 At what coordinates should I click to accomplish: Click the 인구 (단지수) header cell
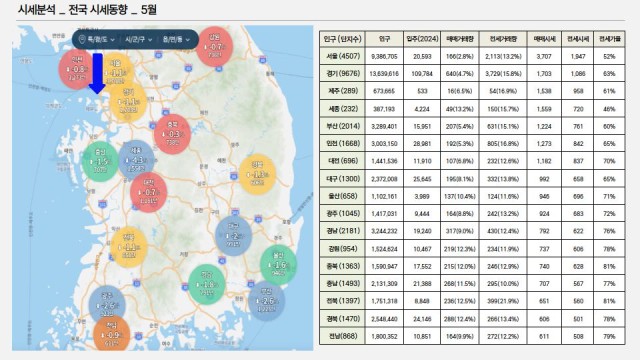tap(342, 39)
